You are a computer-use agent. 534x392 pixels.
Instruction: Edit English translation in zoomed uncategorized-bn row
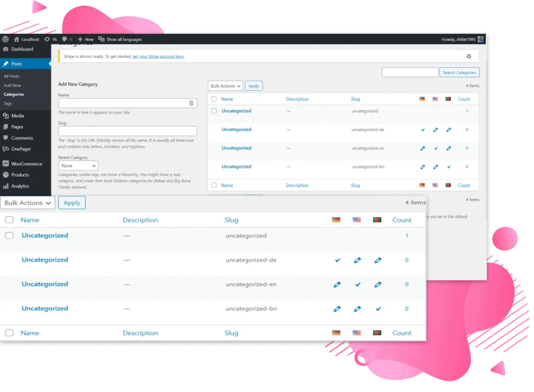[x=357, y=309]
